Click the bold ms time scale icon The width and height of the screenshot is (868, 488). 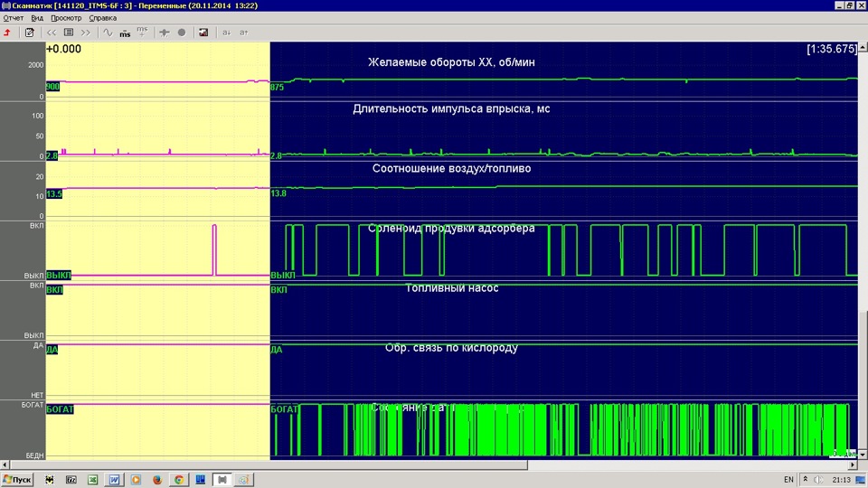pyautogui.click(x=125, y=33)
